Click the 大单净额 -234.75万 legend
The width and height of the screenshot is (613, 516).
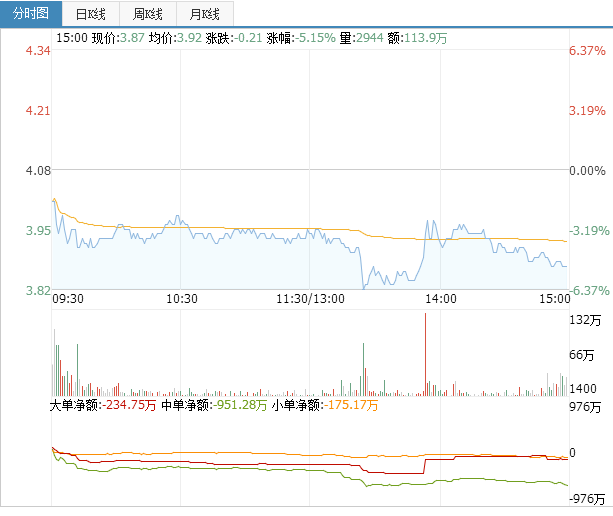click(103, 405)
